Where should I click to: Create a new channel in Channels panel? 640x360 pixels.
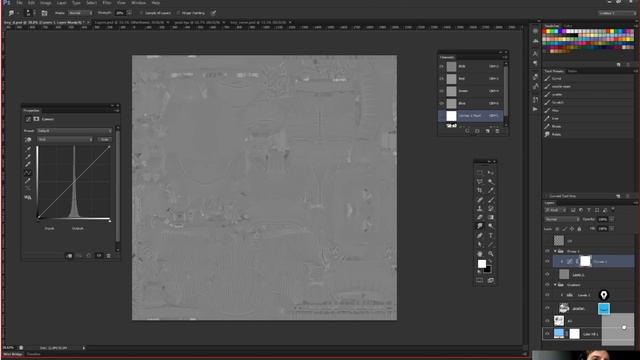[x=487, y=131]
